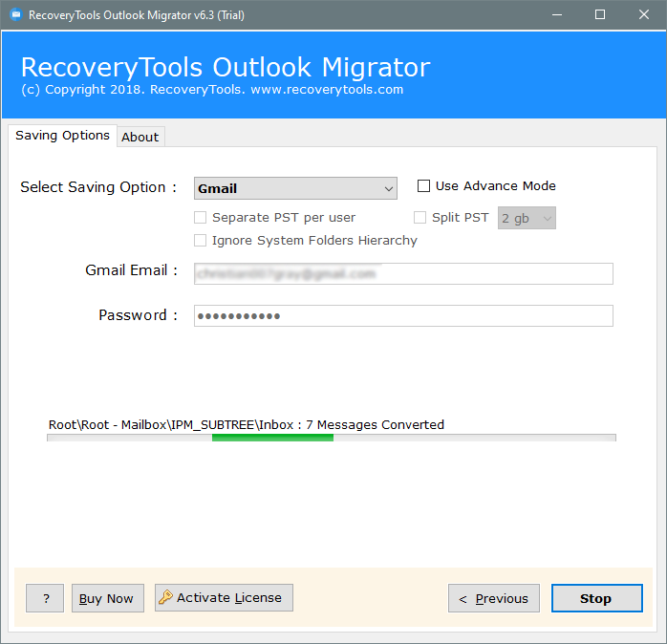Click the conversion progress bar
Viewport: 667px width, 644px height.
pos(332,438)
